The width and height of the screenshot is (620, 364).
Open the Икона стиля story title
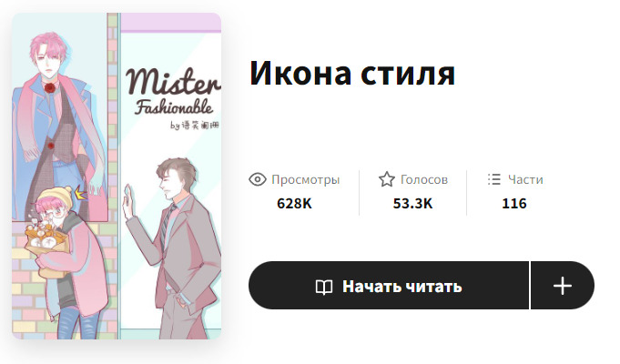[x=352, y=74]
